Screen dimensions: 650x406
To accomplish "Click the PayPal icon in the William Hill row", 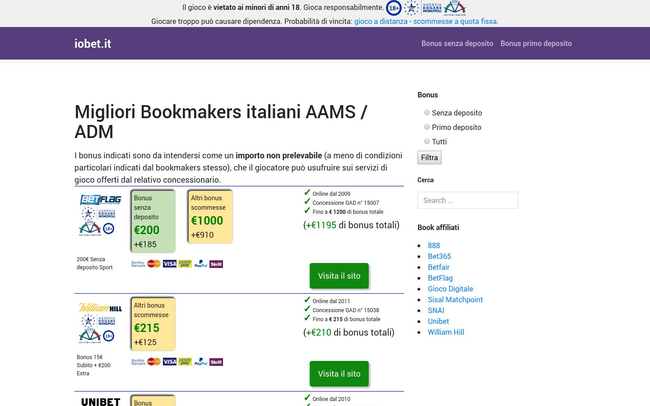I will 201,362.
